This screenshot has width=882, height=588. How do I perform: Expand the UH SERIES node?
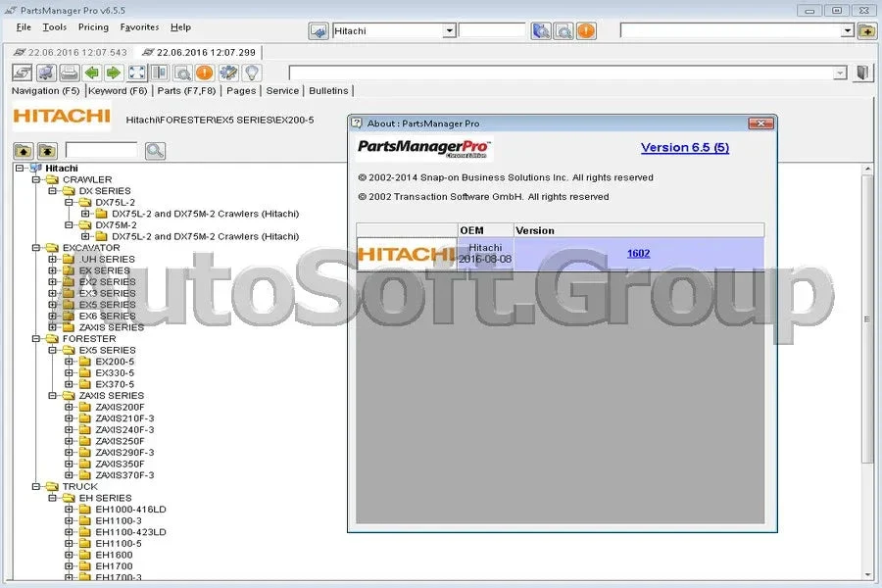point(52,260)
